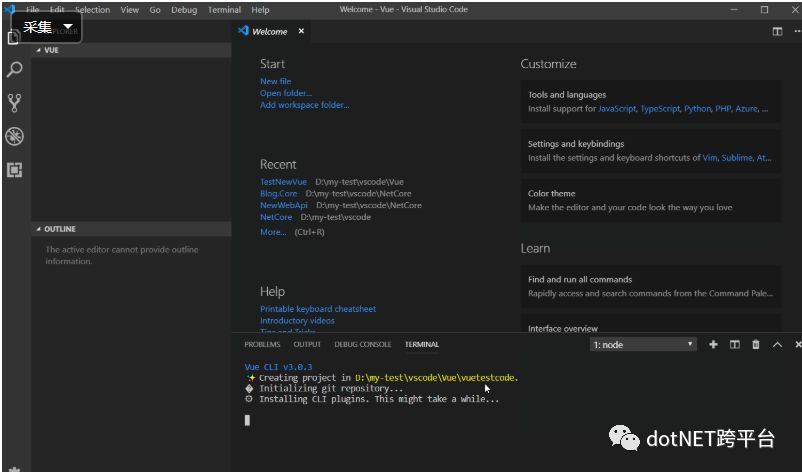Viewport: 802px width, 474px height.
Task: Open the Help menu
Action: click(x=260, y=10)
